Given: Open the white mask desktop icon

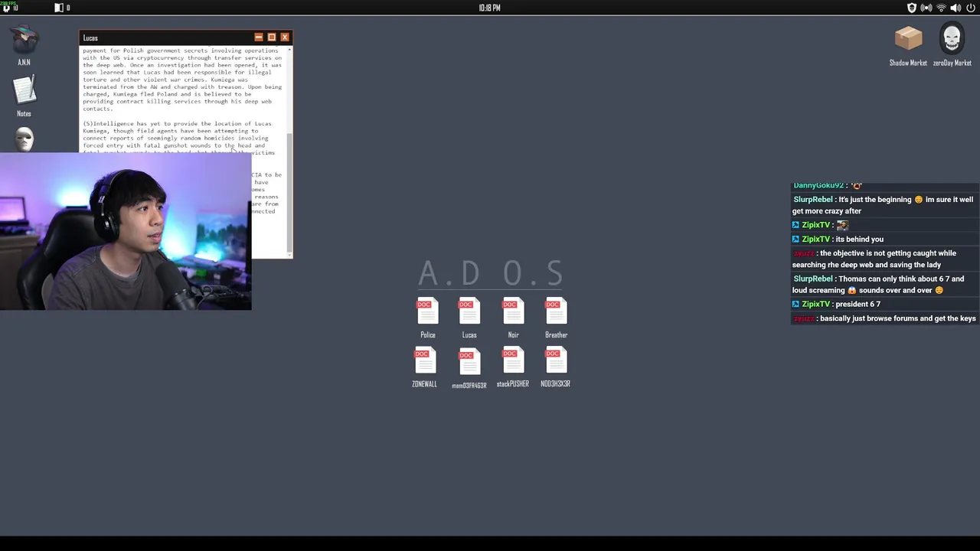Looking at the screenshot, I should (24, 140).
